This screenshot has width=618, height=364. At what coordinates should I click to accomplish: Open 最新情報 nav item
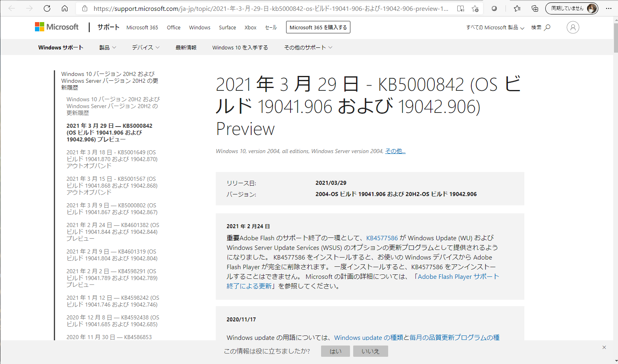coord(186,47)
